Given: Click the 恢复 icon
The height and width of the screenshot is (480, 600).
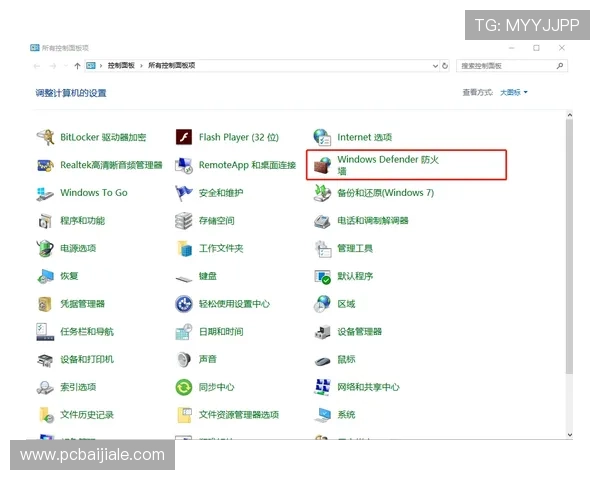Looking at the screenshot, I should point(45,276).
